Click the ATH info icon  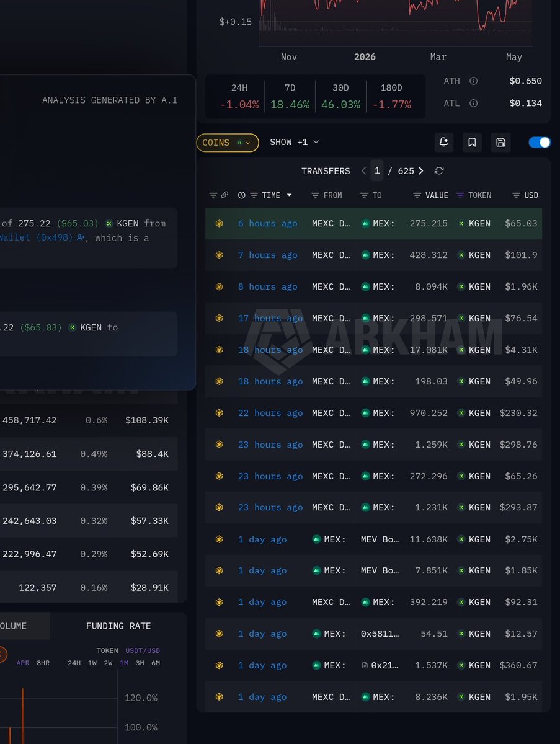click(x=473, y=81)
